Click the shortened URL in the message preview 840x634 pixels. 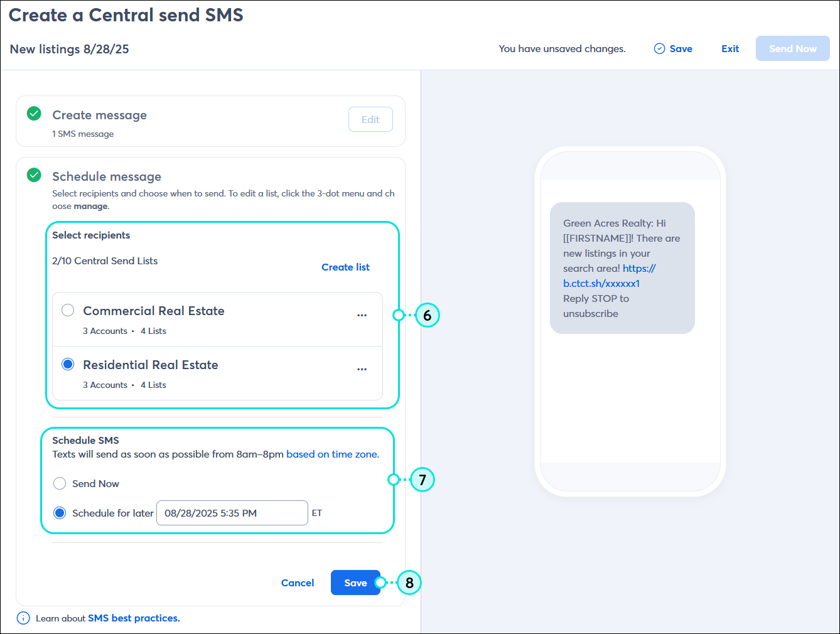pos(601,283)
